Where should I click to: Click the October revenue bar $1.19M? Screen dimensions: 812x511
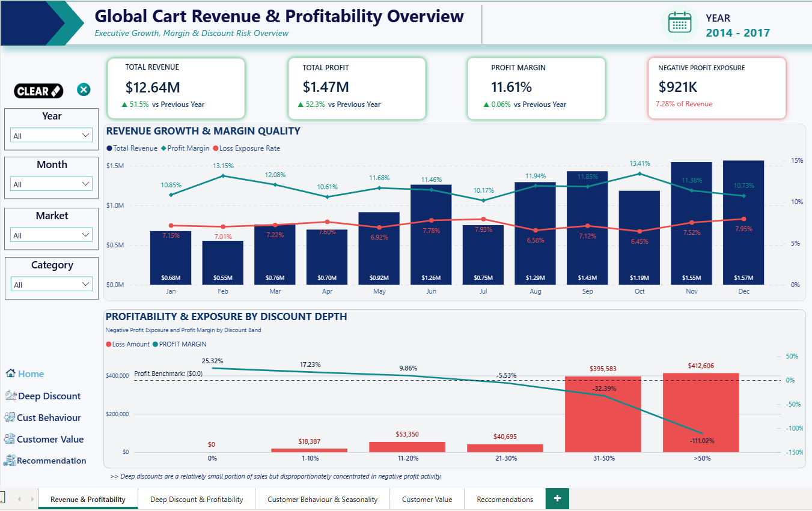click(x=640, y=238)
